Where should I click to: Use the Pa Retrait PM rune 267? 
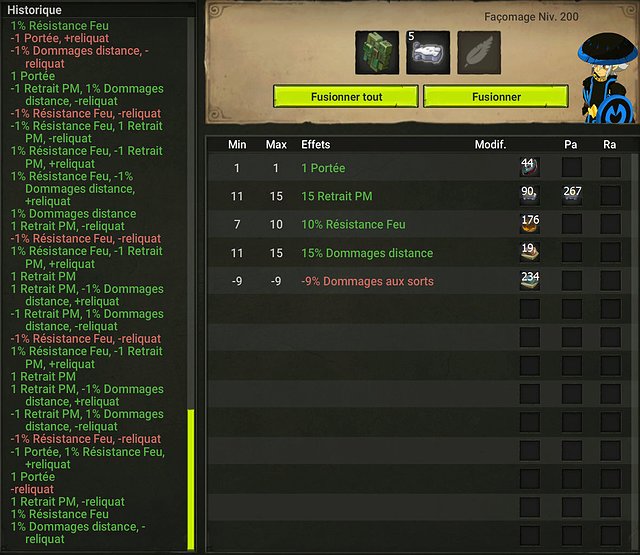[572, 195]
